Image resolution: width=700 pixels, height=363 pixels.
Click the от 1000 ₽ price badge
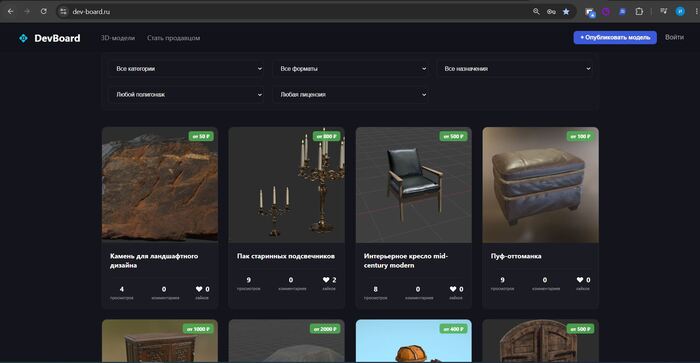(x=198, y=329)
